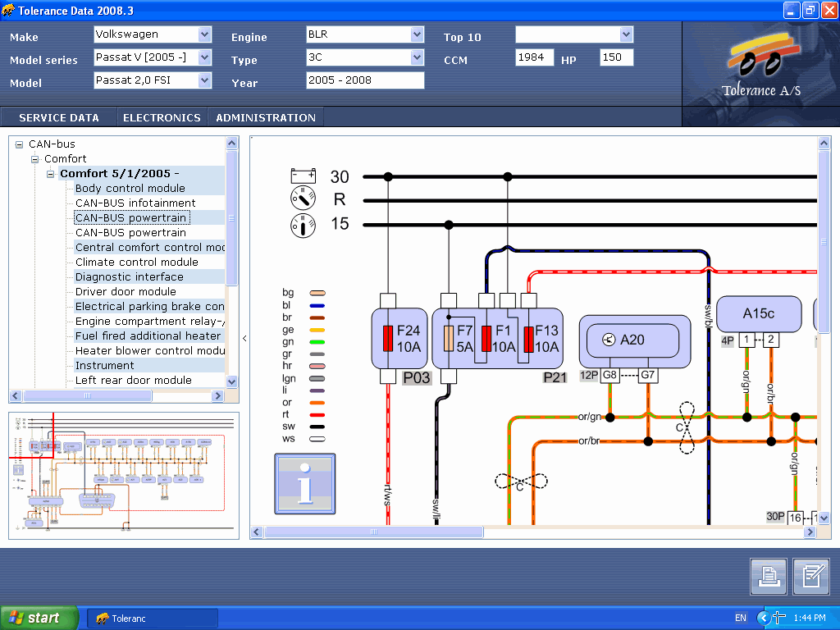The width and height of the screenshot is (840, 630).
Task: Select Climate control module in tree
Action: [137, 262]
